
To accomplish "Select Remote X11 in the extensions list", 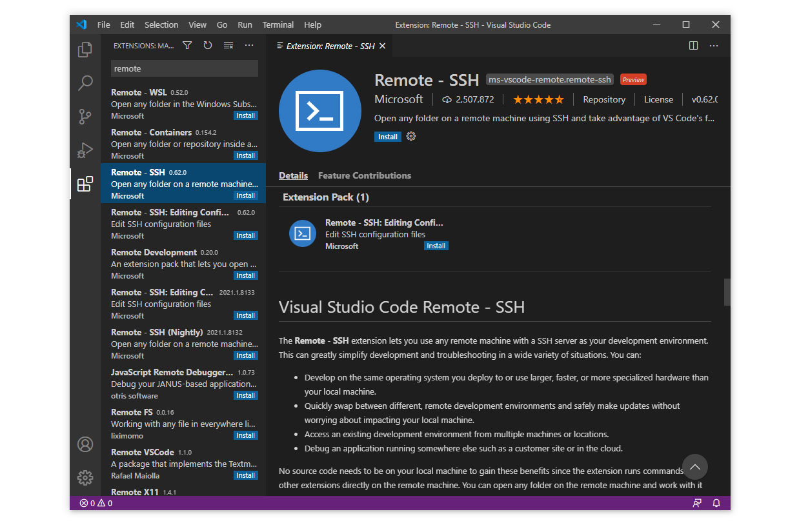I will tap(183, 489).
